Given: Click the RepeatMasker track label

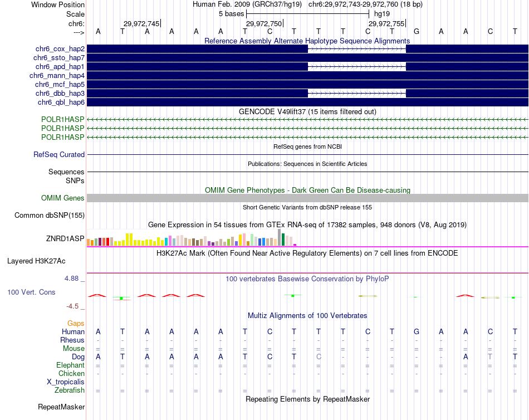Looking at the screenshot, I should click(61, 407).
